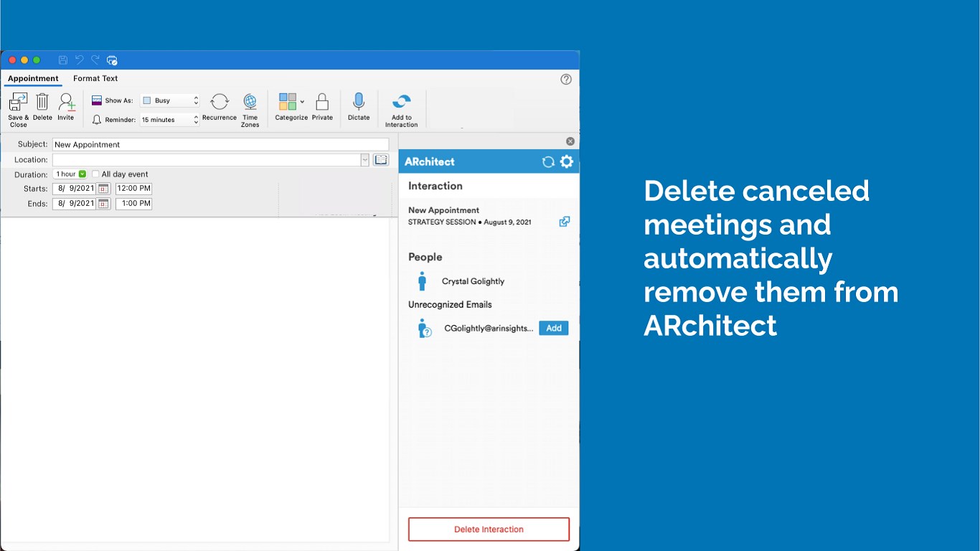Click the Crystal Golightly person icon

pyautogui.click(x=422, y=281)
